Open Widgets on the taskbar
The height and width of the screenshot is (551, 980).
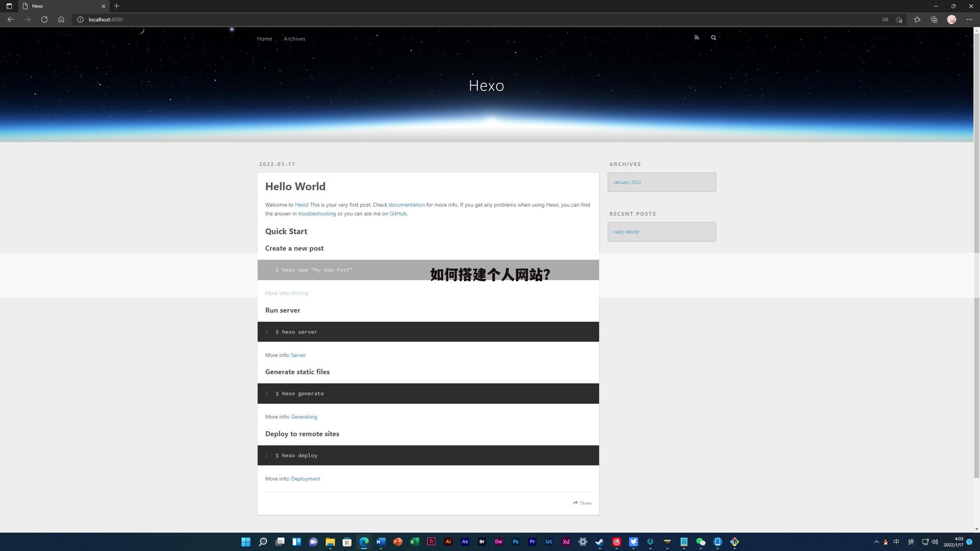[x=296, y=542]
